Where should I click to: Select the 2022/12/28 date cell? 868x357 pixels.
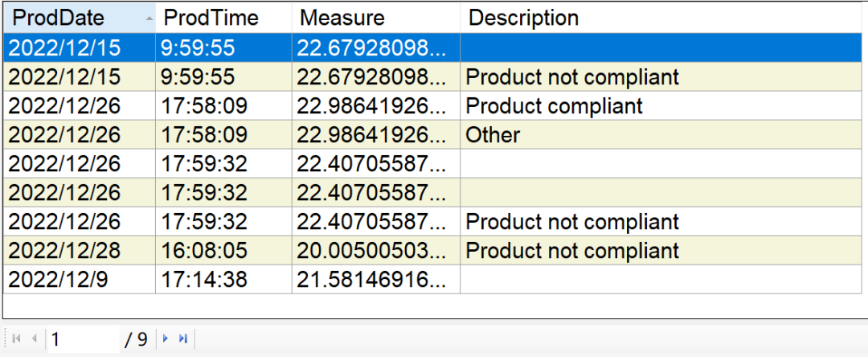[x=64, y=251]
